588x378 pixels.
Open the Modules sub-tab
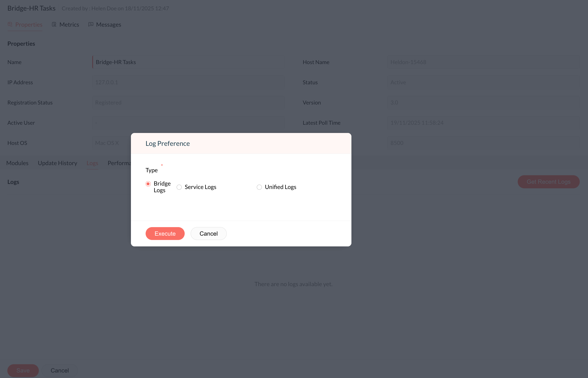[17, 163]
